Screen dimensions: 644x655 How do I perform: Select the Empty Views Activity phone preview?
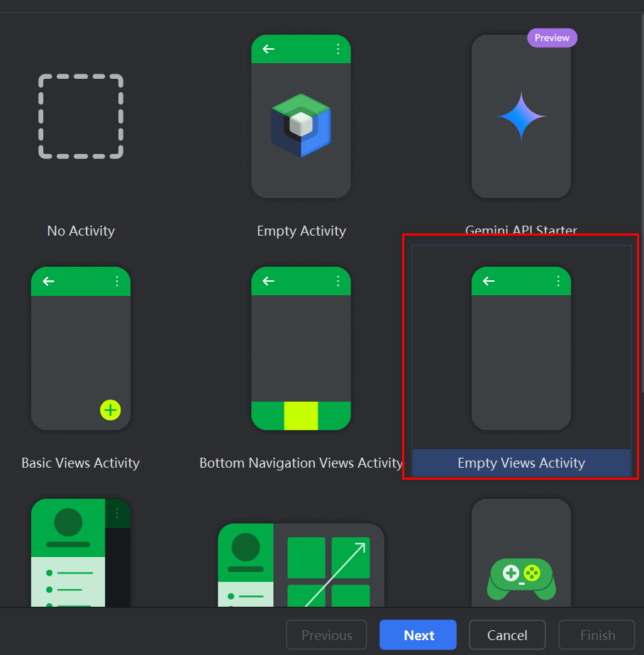tap(521, 348)
